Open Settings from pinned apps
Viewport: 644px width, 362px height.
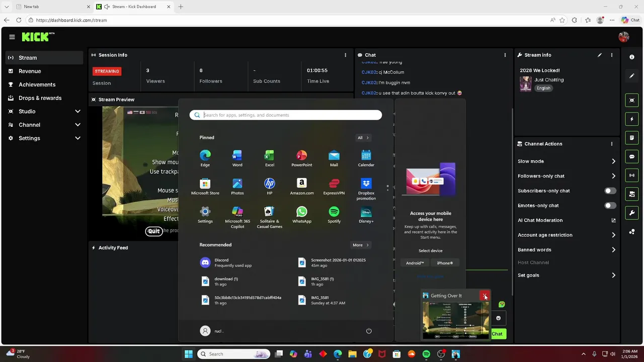[x=205, y=214]
